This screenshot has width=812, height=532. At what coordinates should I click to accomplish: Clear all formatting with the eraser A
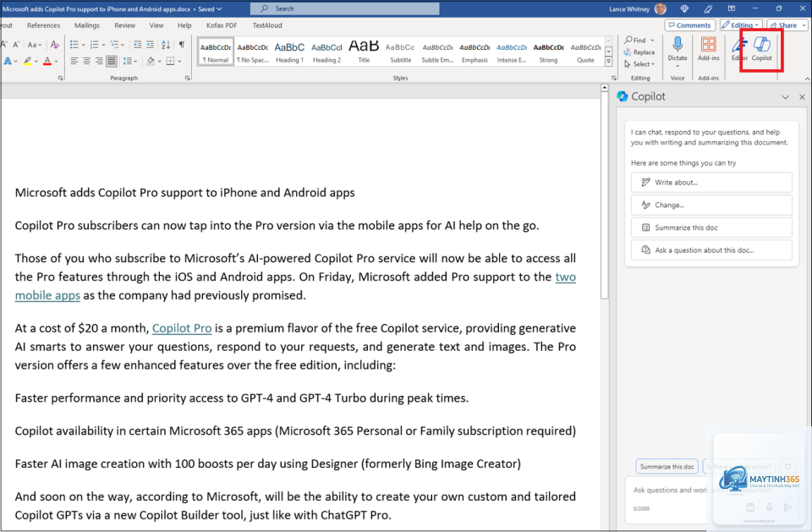(55, 45)
